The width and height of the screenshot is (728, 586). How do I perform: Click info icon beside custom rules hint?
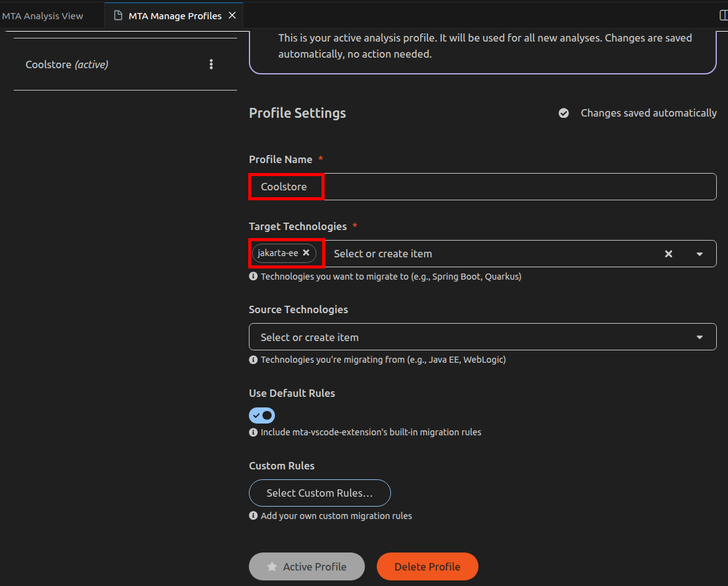[253, 515]
